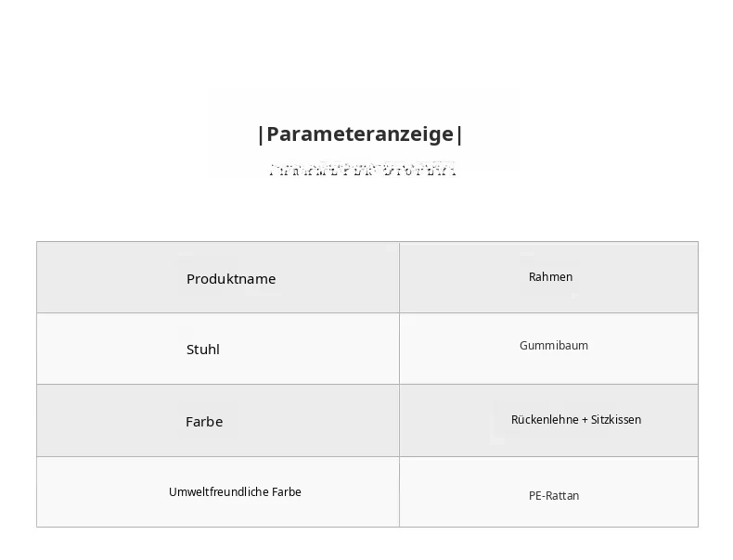Click the vertical bar before Parameteranzeige
Viewport: 733px width, 560px height.
click(261, 135)
